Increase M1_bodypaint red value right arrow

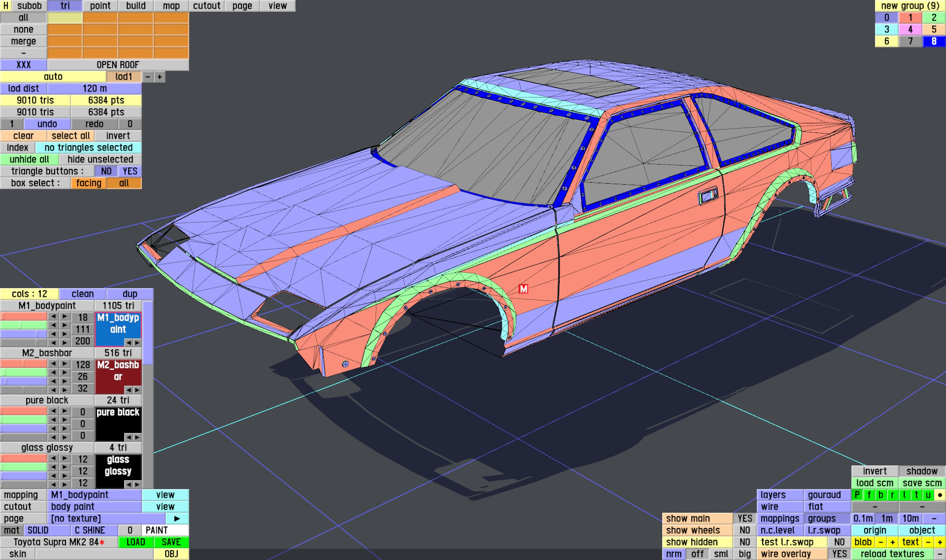pyautogui.click(x=65, y=317)
